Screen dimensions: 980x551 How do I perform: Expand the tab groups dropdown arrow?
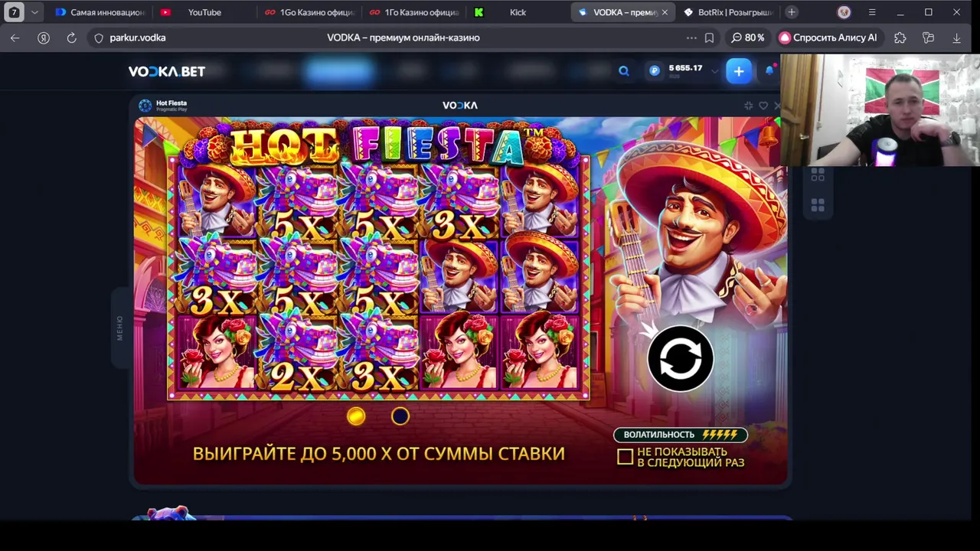34,12
